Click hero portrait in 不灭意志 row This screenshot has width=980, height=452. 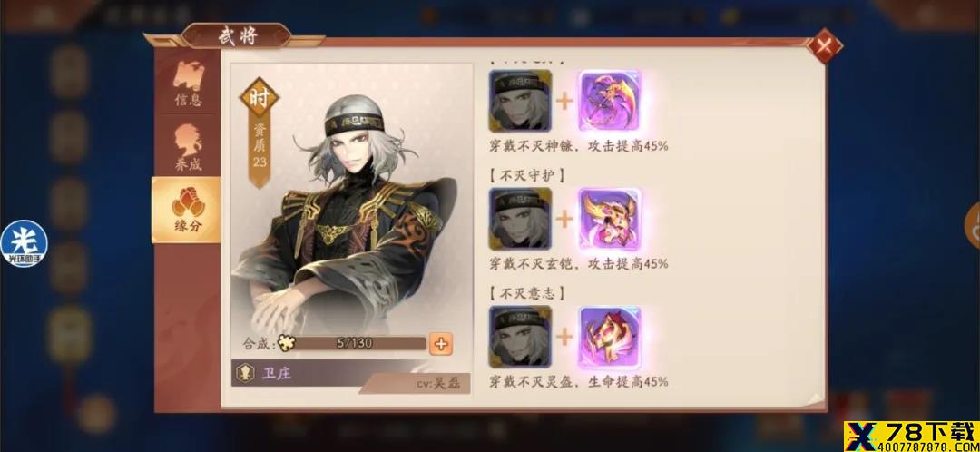[x=520, y=338]
